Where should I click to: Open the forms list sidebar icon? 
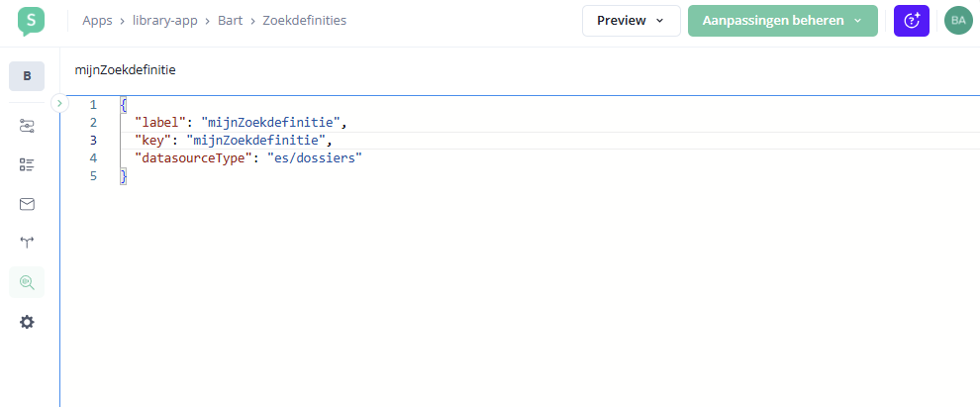(27, 165)
